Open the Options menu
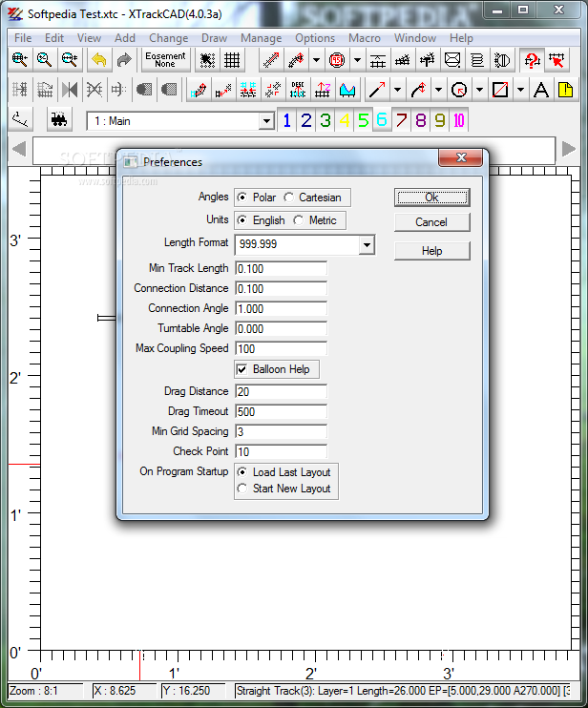 [315, 38]
